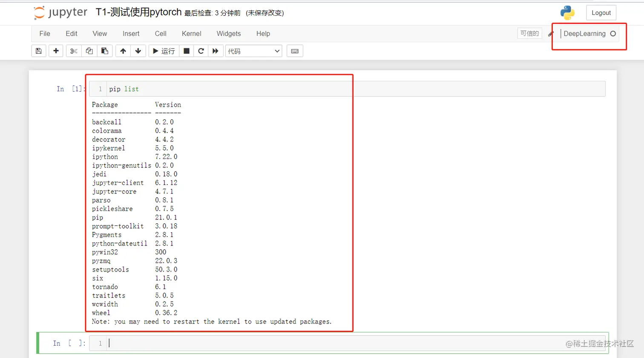Open the Widgets menu

pos(229,34)
